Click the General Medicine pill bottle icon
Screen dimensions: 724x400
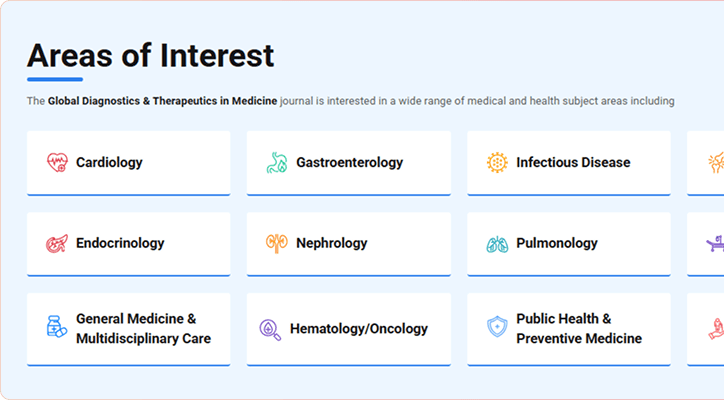tap(57, 328)
